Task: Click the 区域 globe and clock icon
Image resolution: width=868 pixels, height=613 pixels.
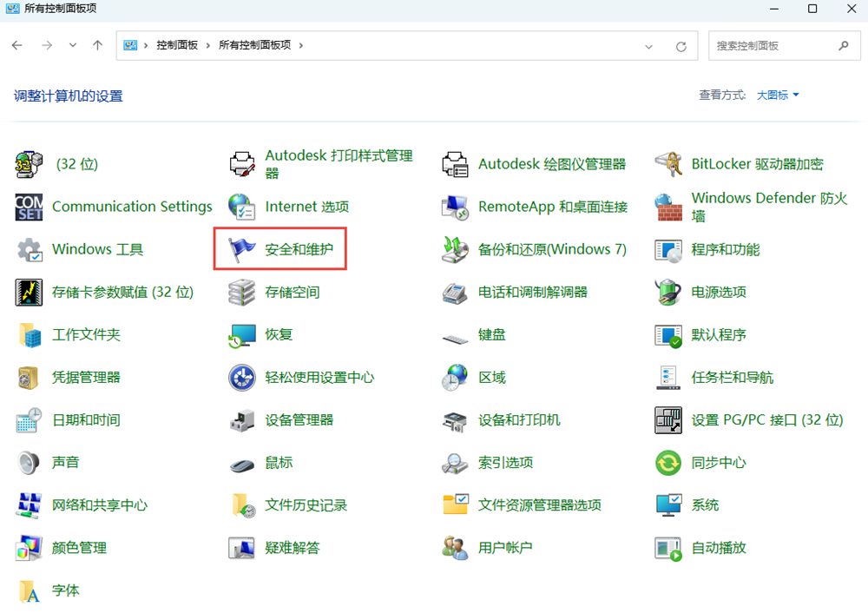Action: [x=455, y=377]
